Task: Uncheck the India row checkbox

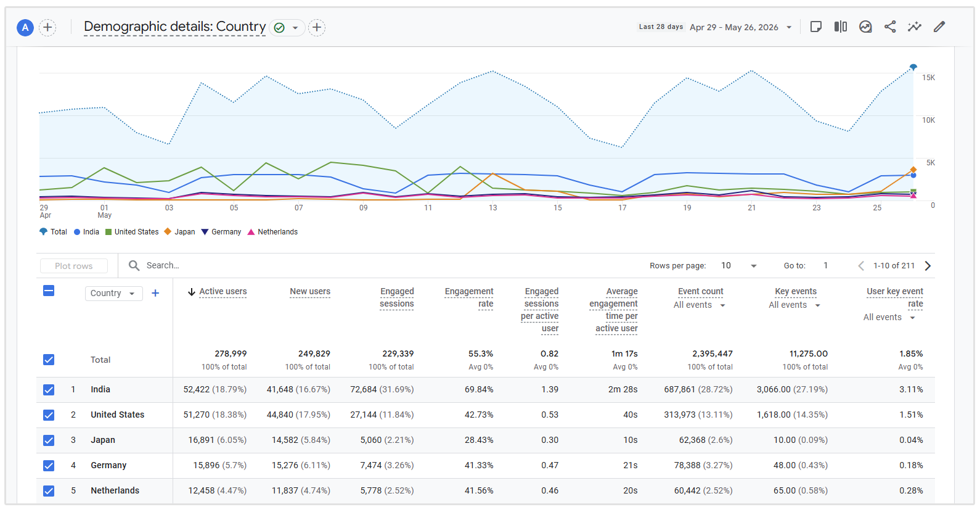Action: click(49, 390)
